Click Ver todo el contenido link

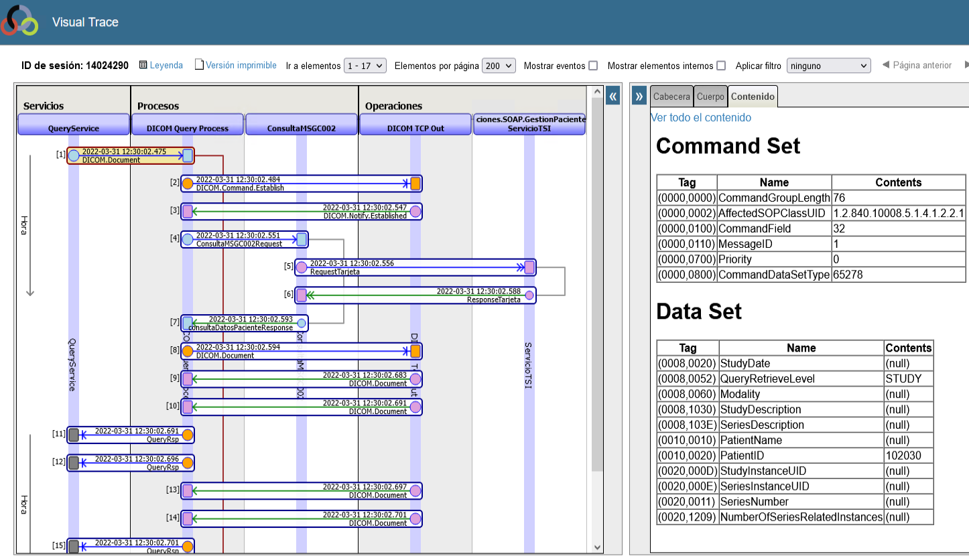coord(701,118)
